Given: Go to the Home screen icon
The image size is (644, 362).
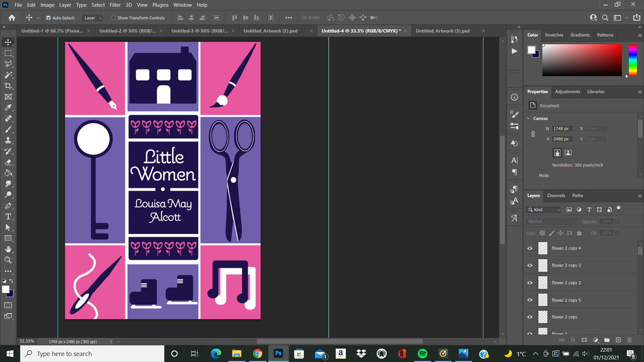Looking at the screenshot, I should pos(12,18).
